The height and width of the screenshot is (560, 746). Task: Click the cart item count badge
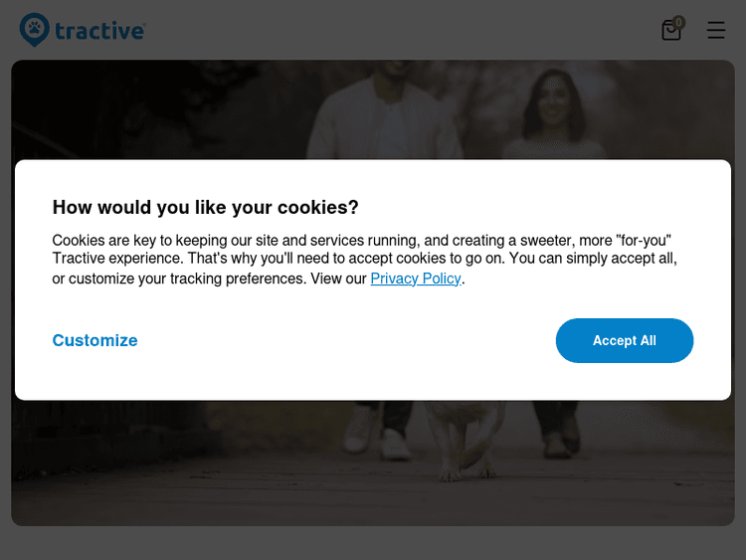click(679, 22)
